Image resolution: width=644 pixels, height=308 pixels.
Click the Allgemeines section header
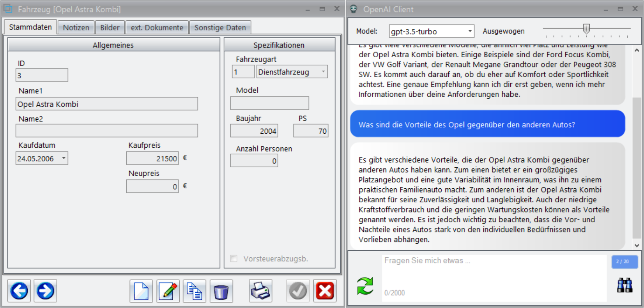pyautogui.click(x=113, y=45)
